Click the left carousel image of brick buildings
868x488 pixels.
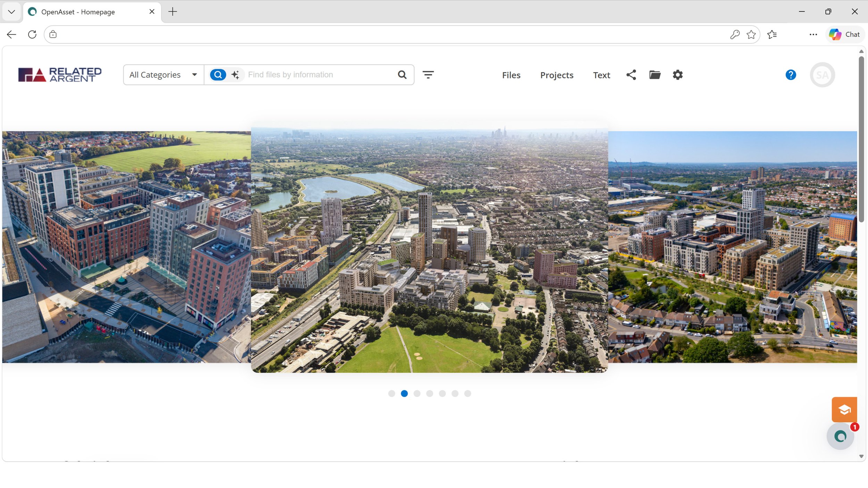tap(126, 247)
